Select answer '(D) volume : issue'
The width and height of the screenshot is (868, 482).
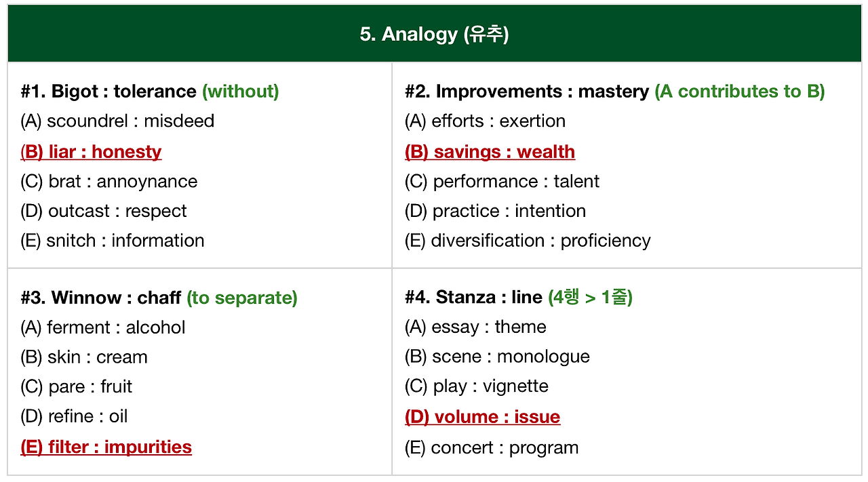click(482, 417)
